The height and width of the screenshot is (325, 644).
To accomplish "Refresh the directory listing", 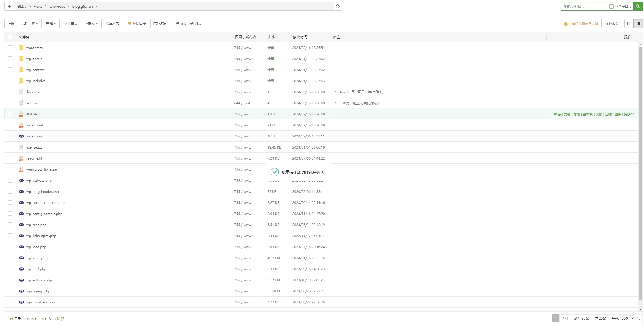I will tap(338, 6).
